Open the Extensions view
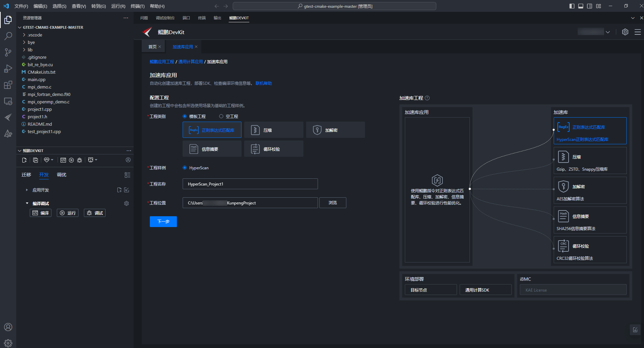 click(x=8, y=85)
